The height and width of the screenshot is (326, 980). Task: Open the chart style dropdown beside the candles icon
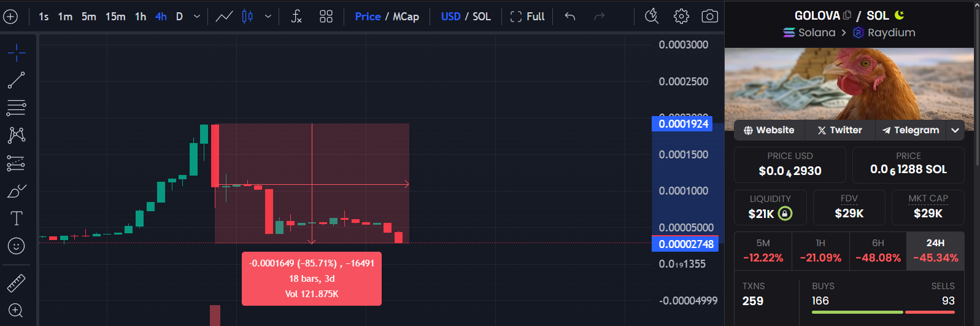click(x=268, y=17)
